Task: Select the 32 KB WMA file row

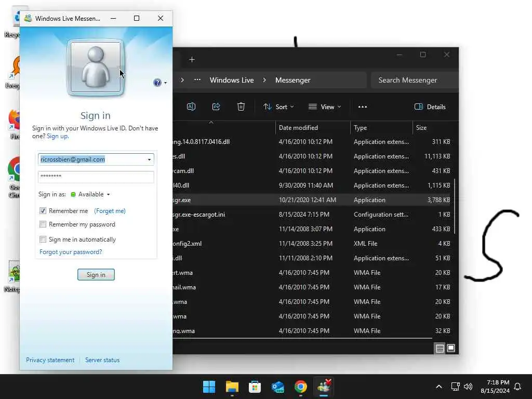Action: click(x=313, y=331)
